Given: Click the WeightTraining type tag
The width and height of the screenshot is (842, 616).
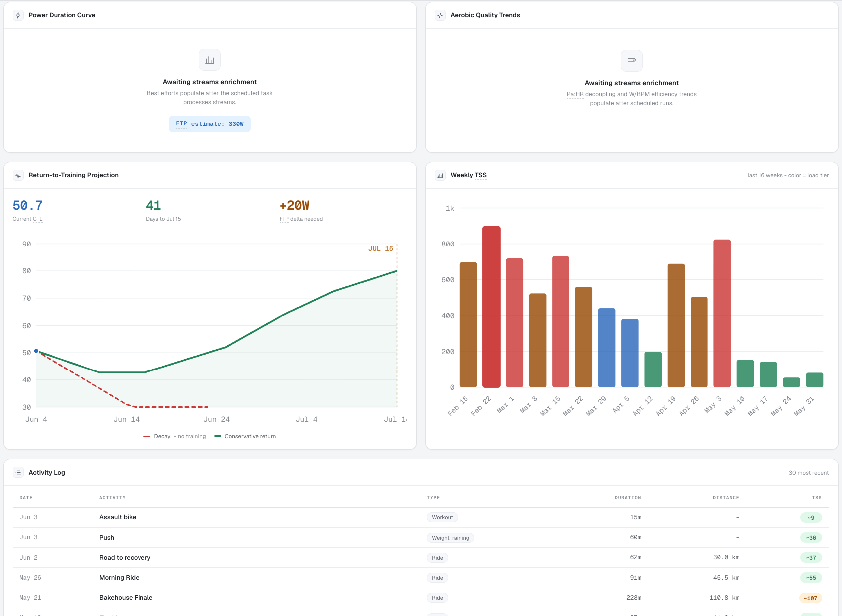Looking at the screenshot, I should pyautogui.click(x=451, y=538).
